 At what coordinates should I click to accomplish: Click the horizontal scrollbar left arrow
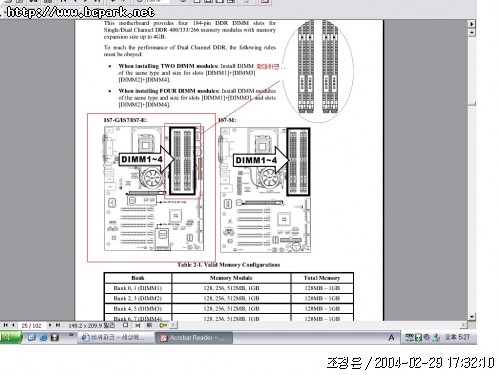tap(174, 325)
